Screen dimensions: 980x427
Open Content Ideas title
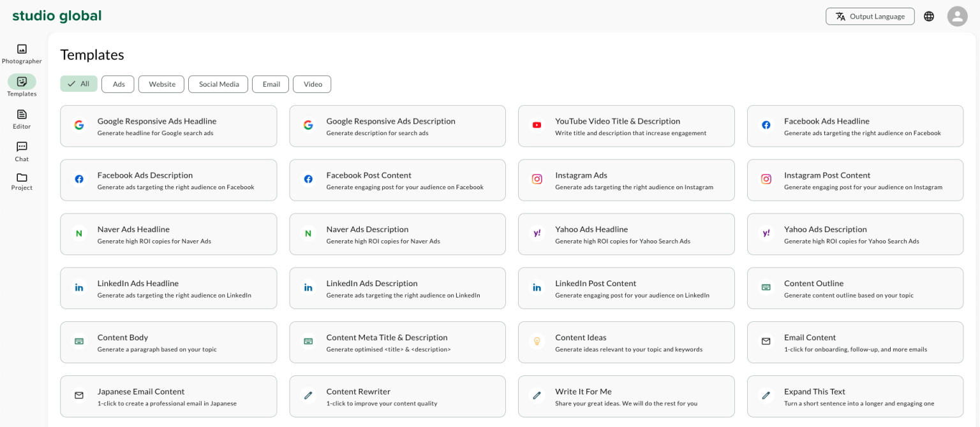tap(581, 338)
